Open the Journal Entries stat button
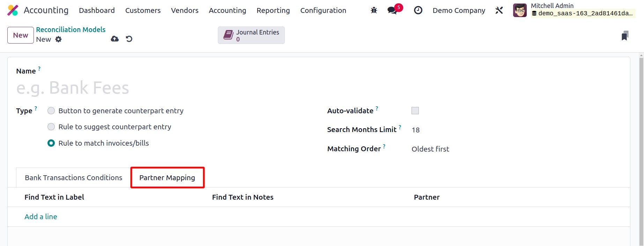 click(251, 35)
